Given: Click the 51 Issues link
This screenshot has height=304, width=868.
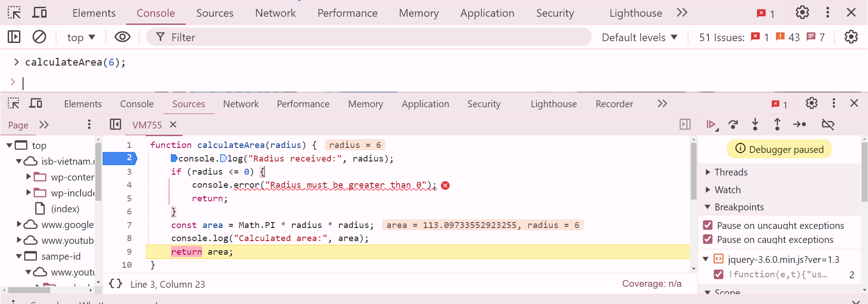Looking at the screenshot, I should (x=722, y=37).
